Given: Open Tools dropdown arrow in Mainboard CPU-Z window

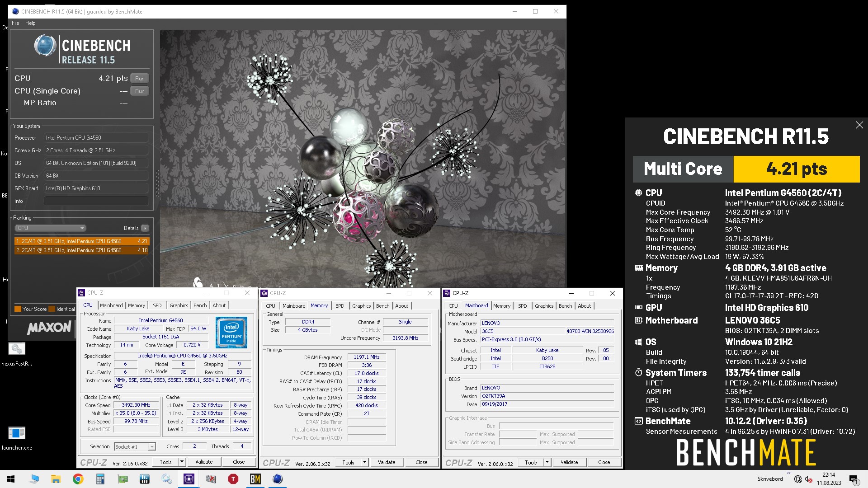Looking at the screenshot, I should point(547,462).
